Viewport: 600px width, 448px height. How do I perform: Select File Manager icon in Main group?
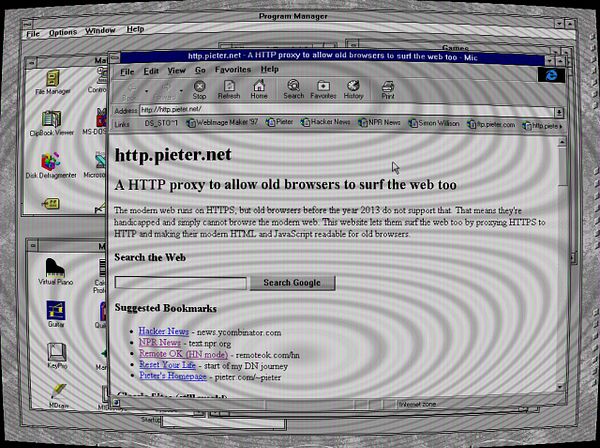coord(52,82)
